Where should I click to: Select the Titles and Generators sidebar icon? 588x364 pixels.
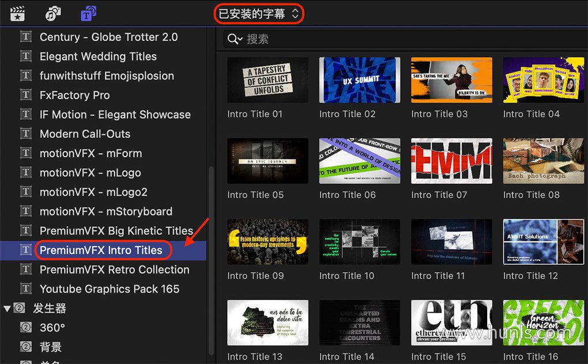(89, 13)
